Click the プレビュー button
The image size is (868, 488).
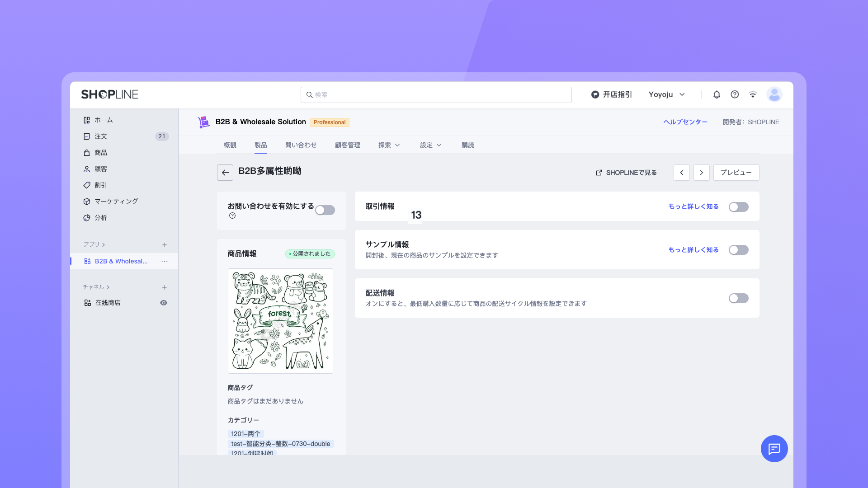736,173
